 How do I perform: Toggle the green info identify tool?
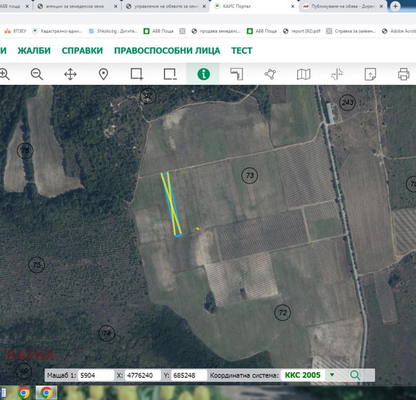pos(203,74)
